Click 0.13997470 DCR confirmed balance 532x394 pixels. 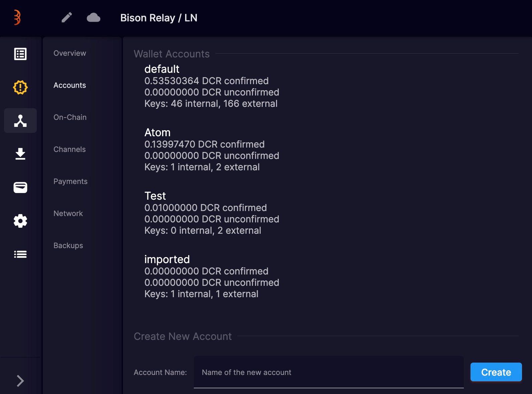pyautogui.click(x=205, y=144)
